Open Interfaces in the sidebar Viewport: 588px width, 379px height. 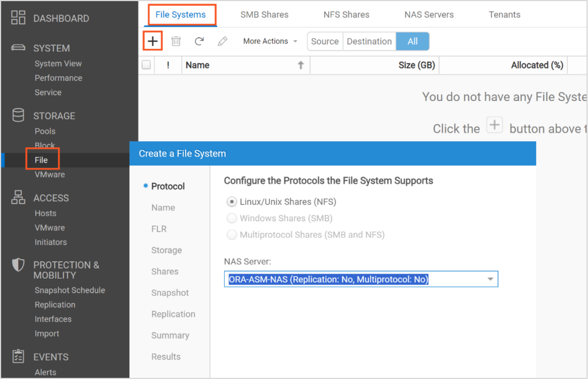pyautogui.click(x=53, y=319)
